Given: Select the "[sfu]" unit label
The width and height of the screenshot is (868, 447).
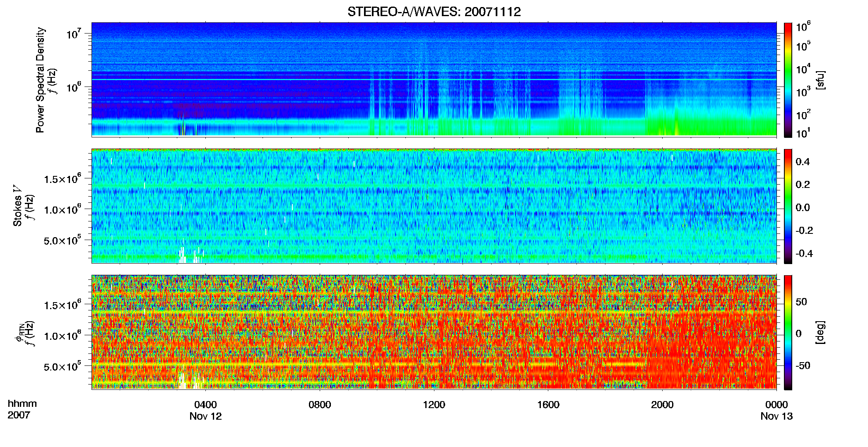Looking at the screenshot, I should (x=820, y=80).
